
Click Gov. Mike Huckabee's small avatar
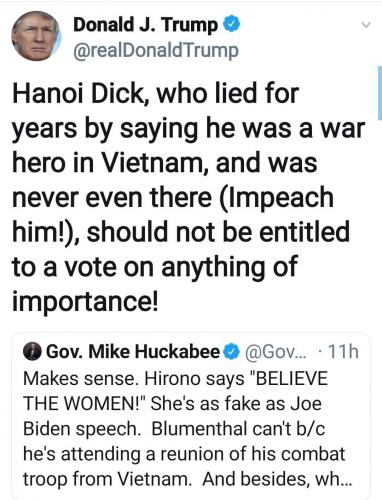point(32,352)
